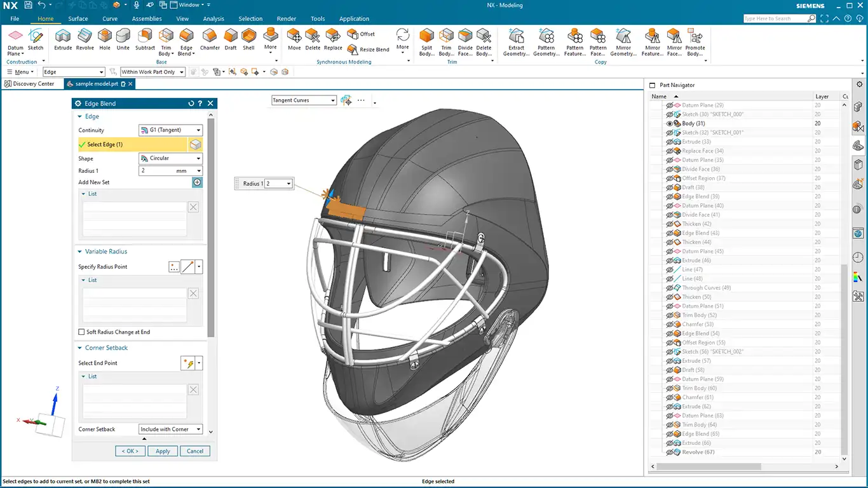Image resolution: width=868 pixels, height=488 pixels.
Task: Switch to the Surface ribbon tab
Action: tap(78, 19)
